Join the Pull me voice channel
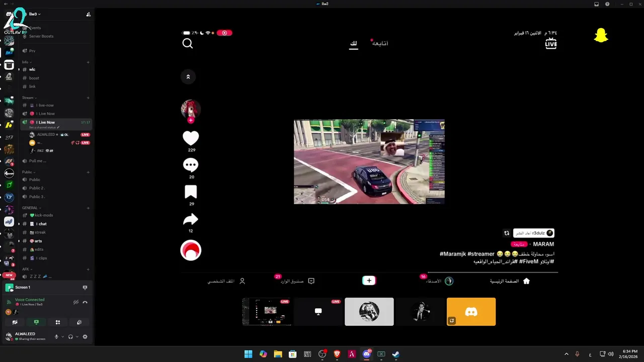 (55, 161)
